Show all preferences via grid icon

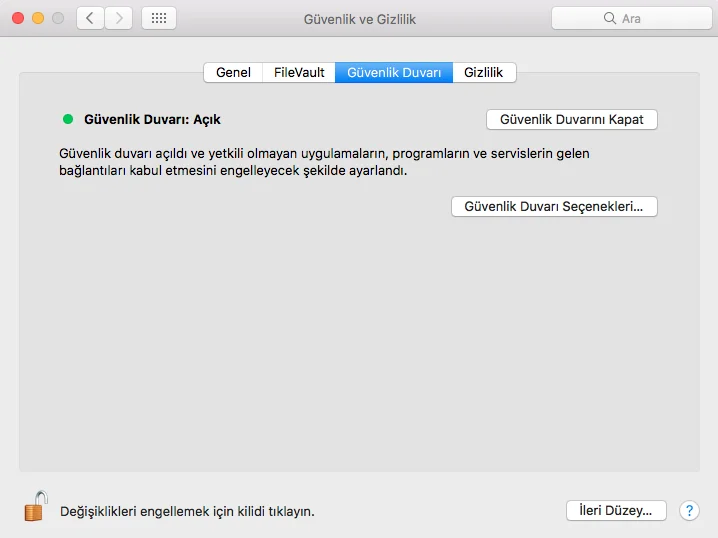159,18
